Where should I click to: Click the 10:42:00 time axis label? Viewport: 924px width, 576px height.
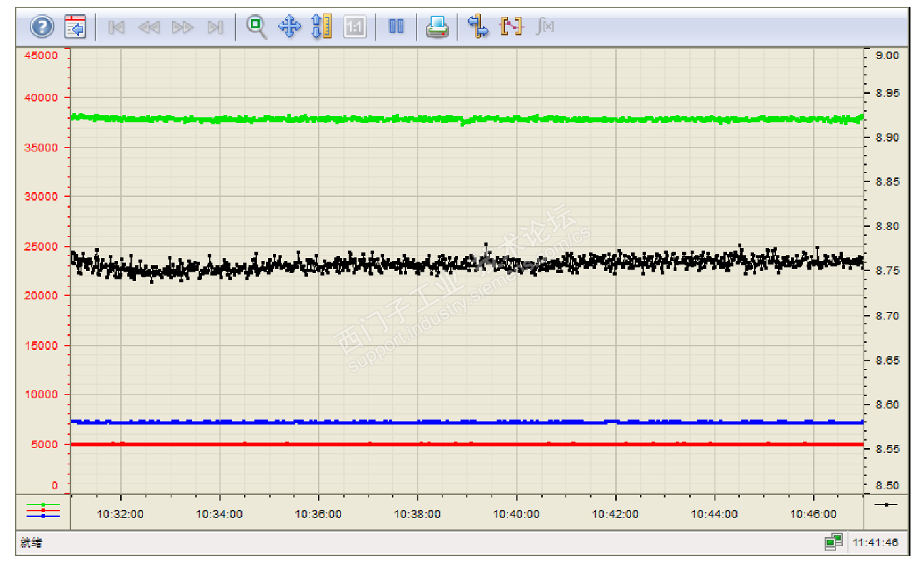pos(615,513)
